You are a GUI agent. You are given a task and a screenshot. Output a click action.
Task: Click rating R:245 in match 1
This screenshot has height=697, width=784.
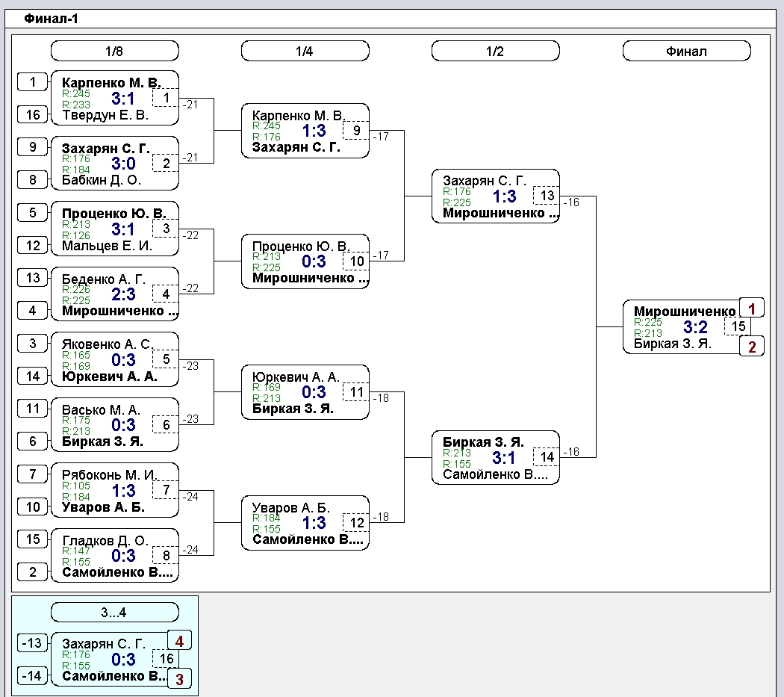click(x=76, y=93)
